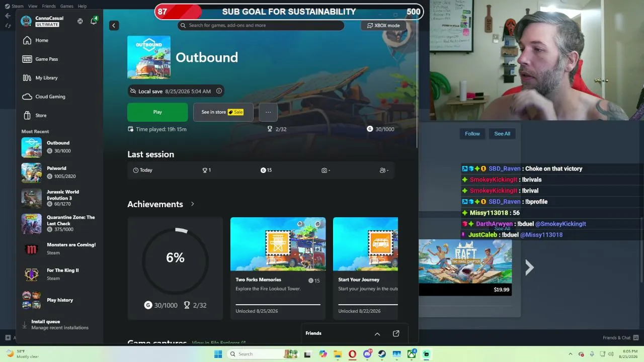The image size is (644, 362).
Task: Go to next item in Steam carousel
Action: (529, 267)
